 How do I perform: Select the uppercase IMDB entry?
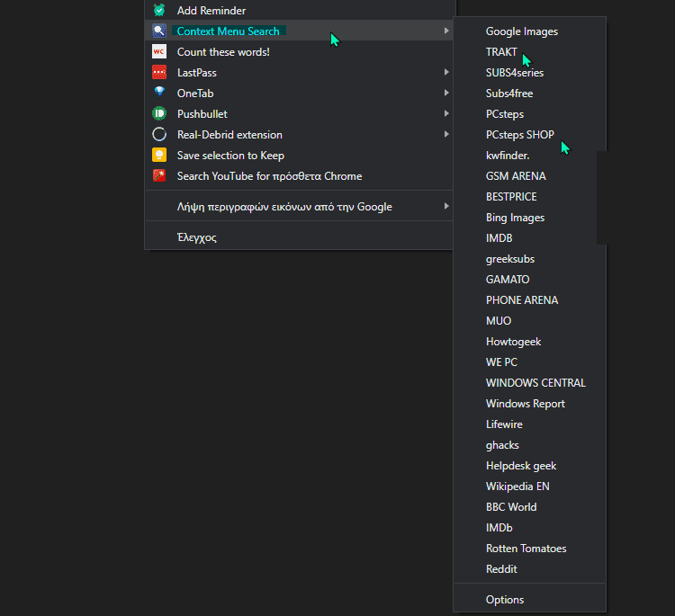tap(530, 238)
